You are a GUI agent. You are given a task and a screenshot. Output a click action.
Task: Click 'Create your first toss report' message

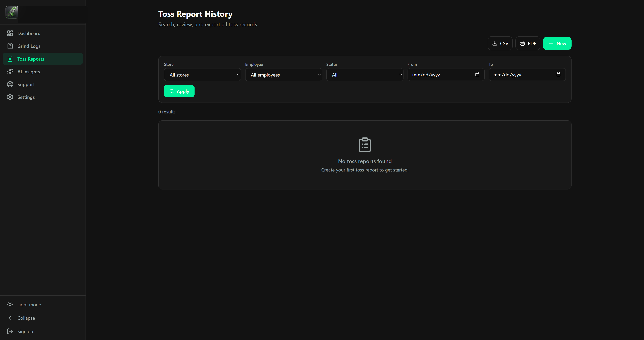pyautogui.click(x=365, y=170)
